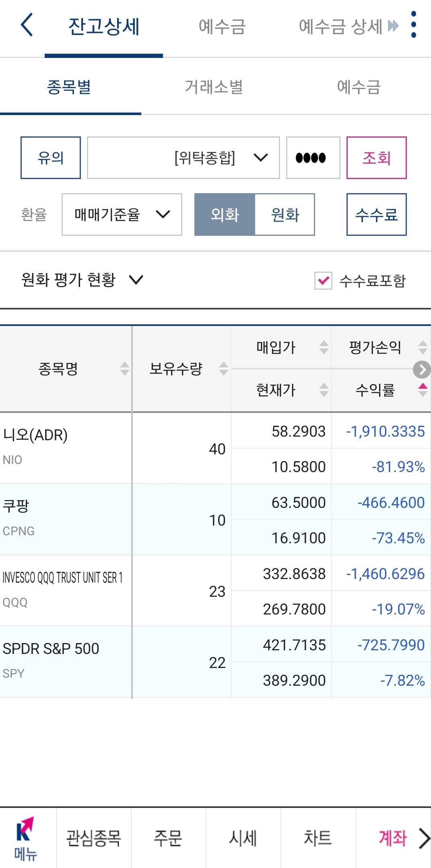Sort by 평가손익 column arrows
431x868 pixels.
click(x=423, y=347)
